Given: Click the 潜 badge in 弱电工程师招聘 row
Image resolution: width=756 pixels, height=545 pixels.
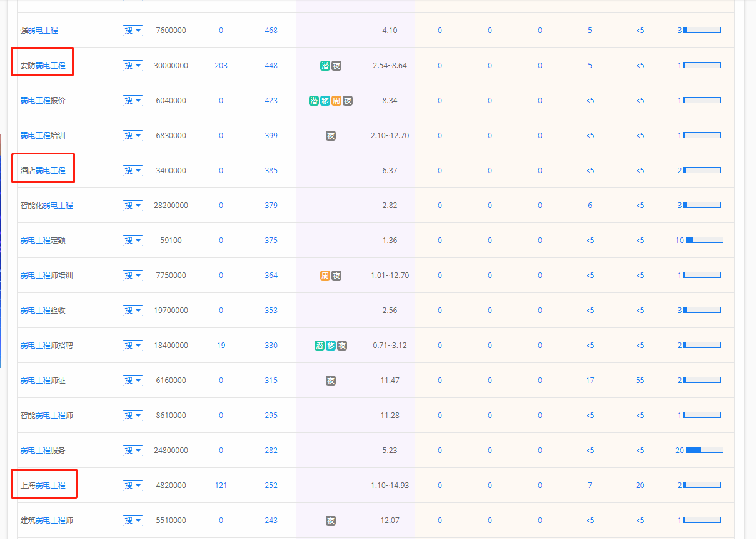Looking at the screenshot, I should [x=320, y=346].
